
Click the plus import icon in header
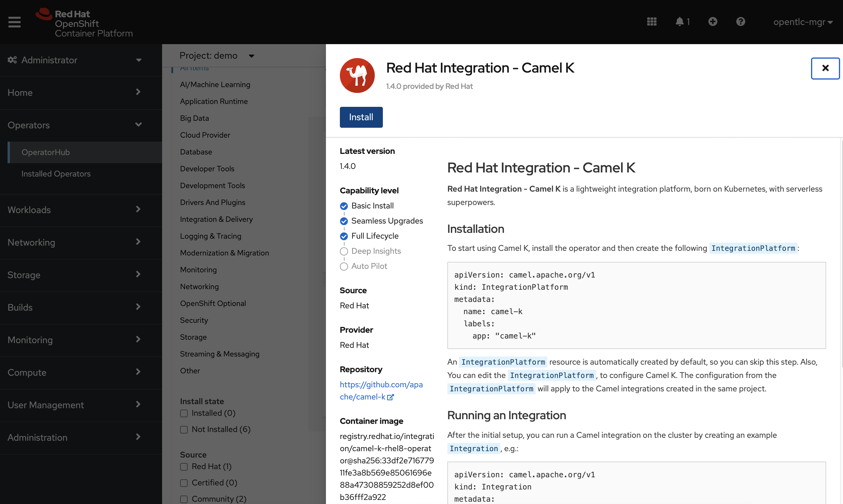[x=713, y=22]
